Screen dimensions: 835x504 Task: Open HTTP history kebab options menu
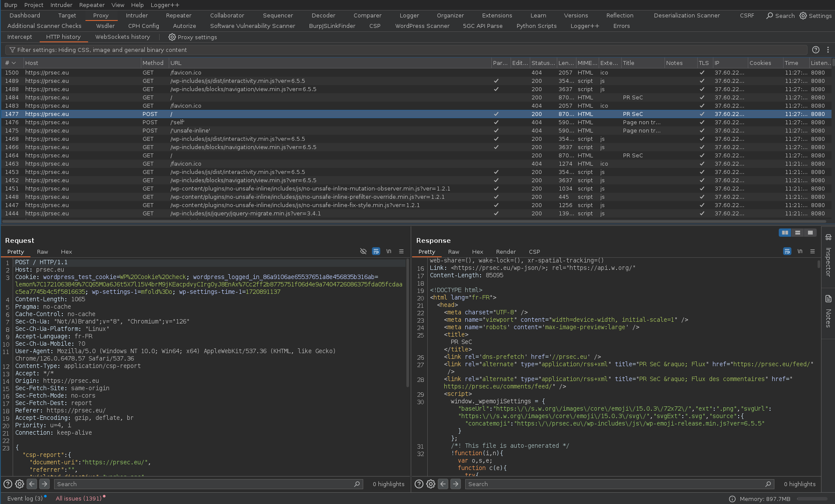coord(828,50)
